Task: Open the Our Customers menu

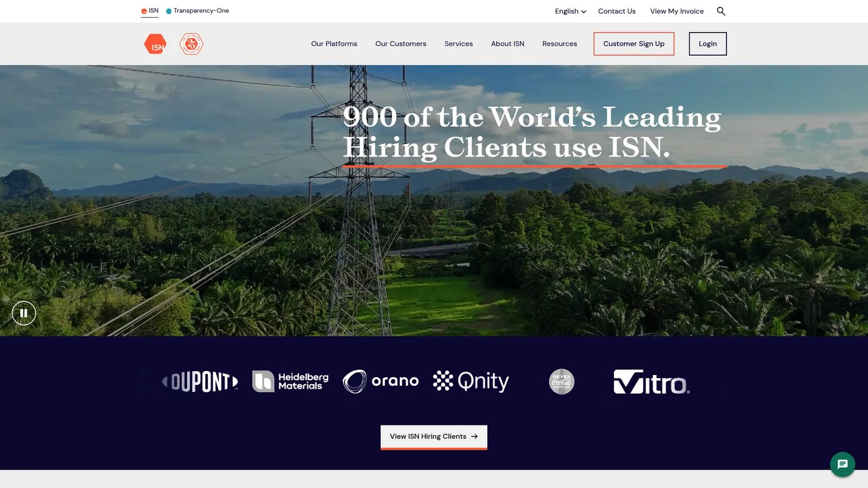Action: [x=401, y=44]
